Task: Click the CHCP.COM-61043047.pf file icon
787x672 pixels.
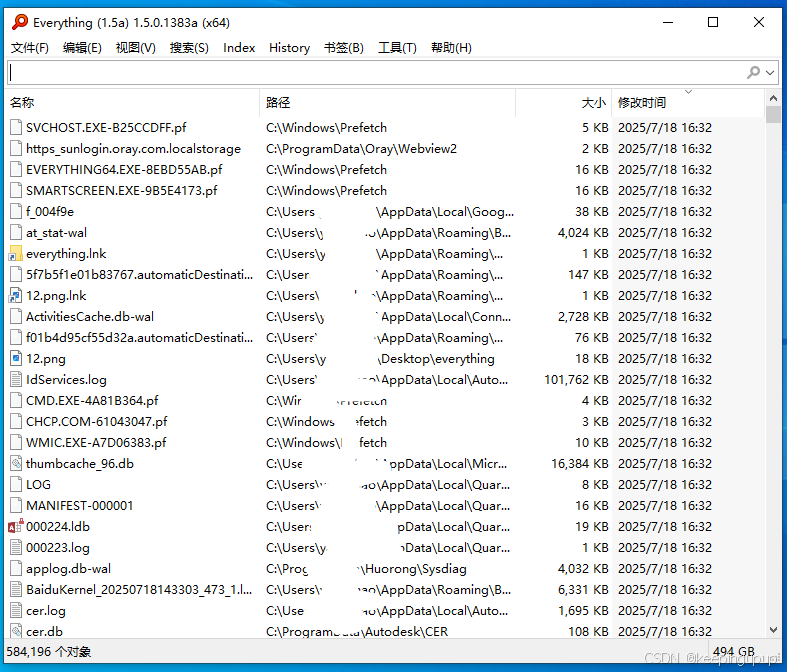Action: pos(16,421)
